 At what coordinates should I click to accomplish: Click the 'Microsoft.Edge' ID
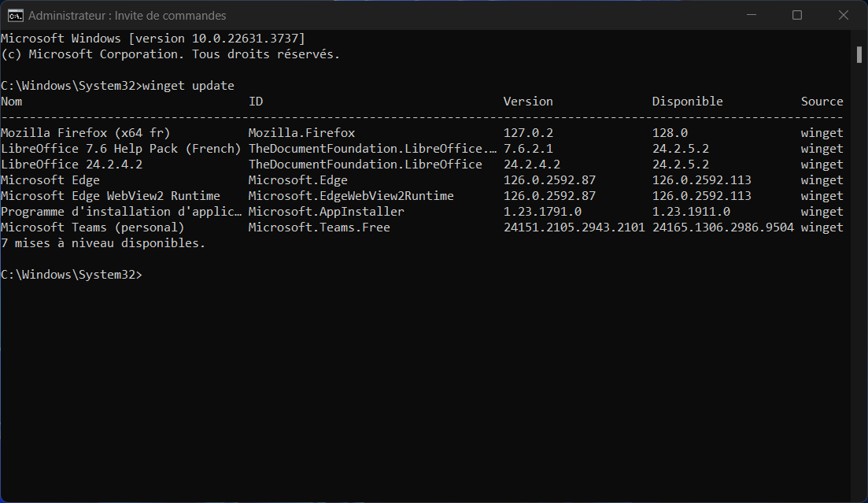[x=297, y=180]
